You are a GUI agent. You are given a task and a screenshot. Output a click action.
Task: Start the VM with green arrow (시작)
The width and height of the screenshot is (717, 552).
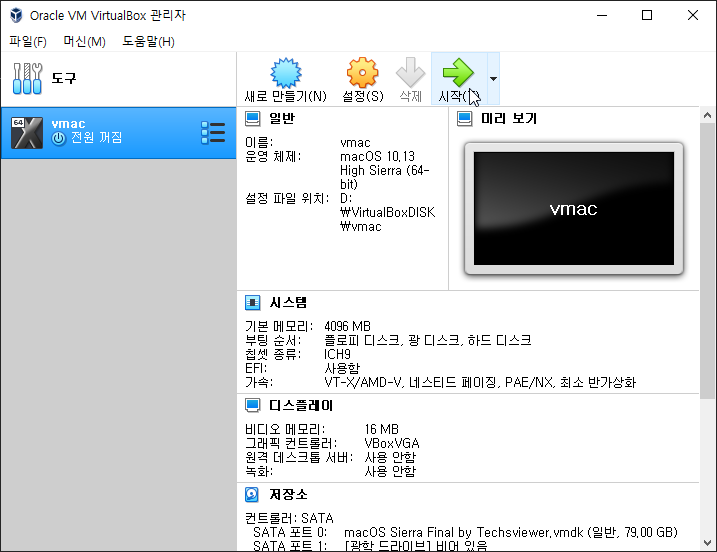[x=458, y=73]
